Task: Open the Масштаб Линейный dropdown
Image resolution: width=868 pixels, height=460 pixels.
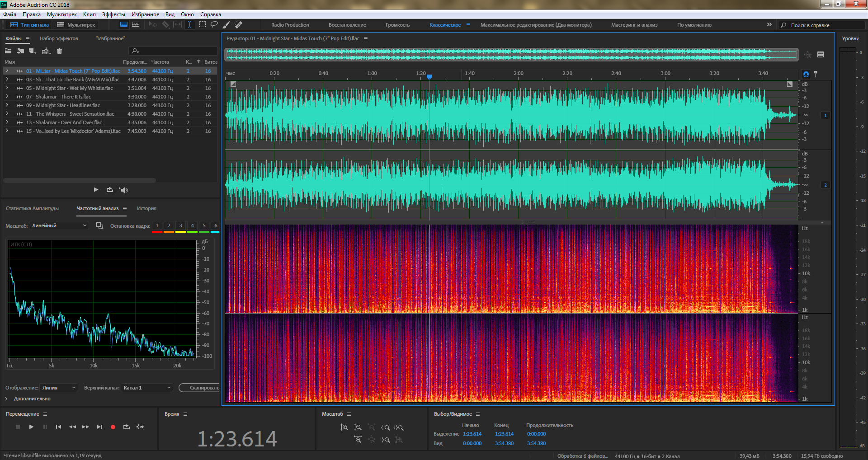Action: coord(59,225)
